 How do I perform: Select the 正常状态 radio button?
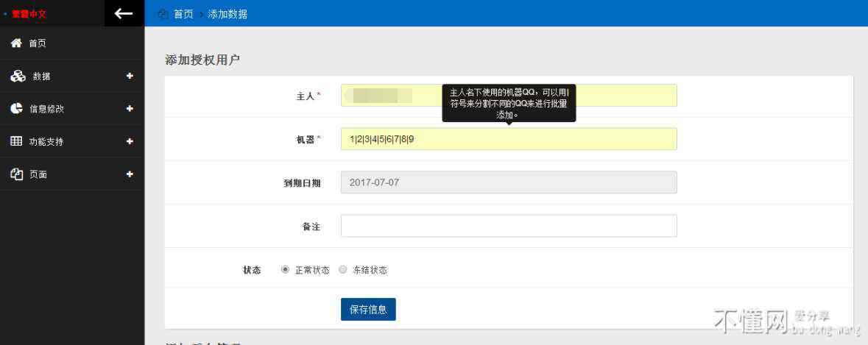click(x=285, y=270)
